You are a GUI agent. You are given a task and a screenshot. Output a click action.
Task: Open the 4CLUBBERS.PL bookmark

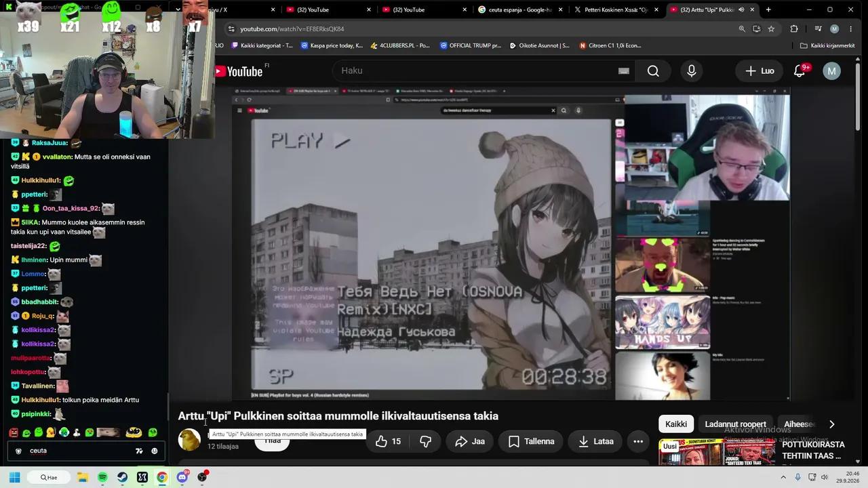pos(399,45)
